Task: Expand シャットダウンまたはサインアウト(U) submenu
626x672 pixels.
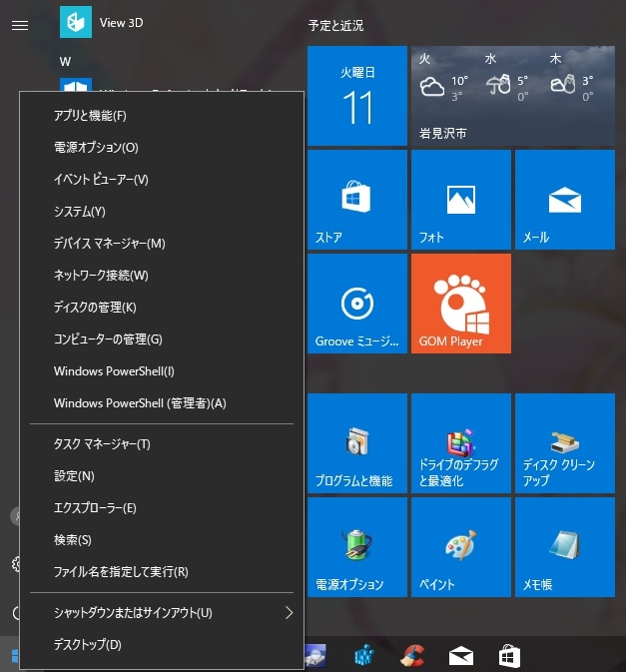Action: (x=162, y=613)
